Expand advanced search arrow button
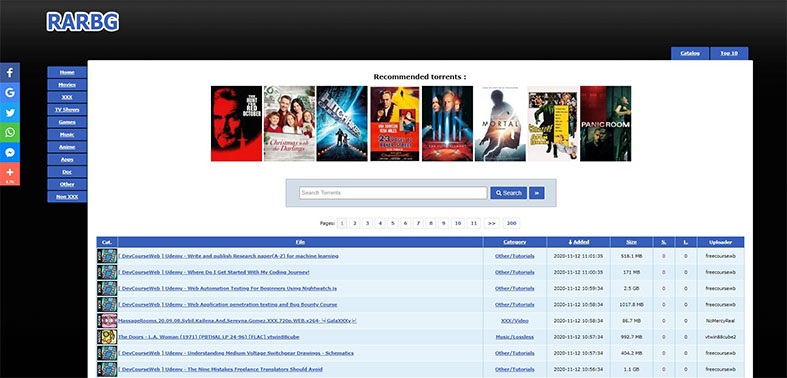Viewport: 787px width, 378px height. [537, 193]
